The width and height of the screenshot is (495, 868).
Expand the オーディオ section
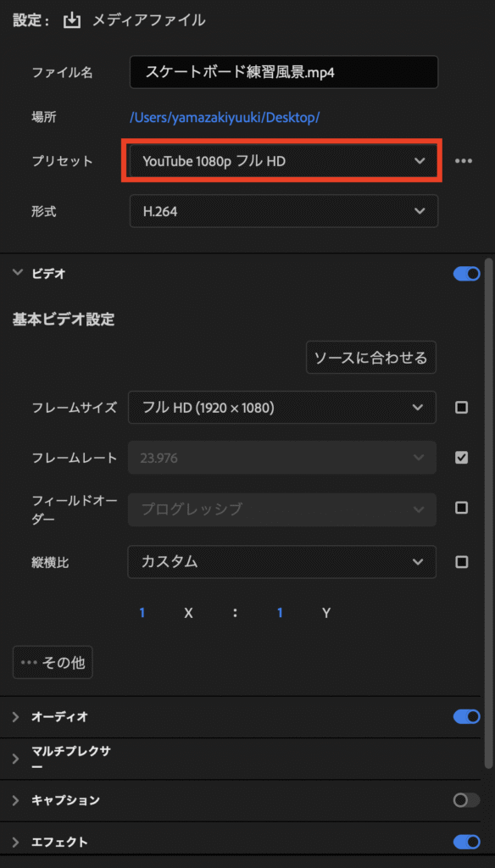click(x=16, y=717)
